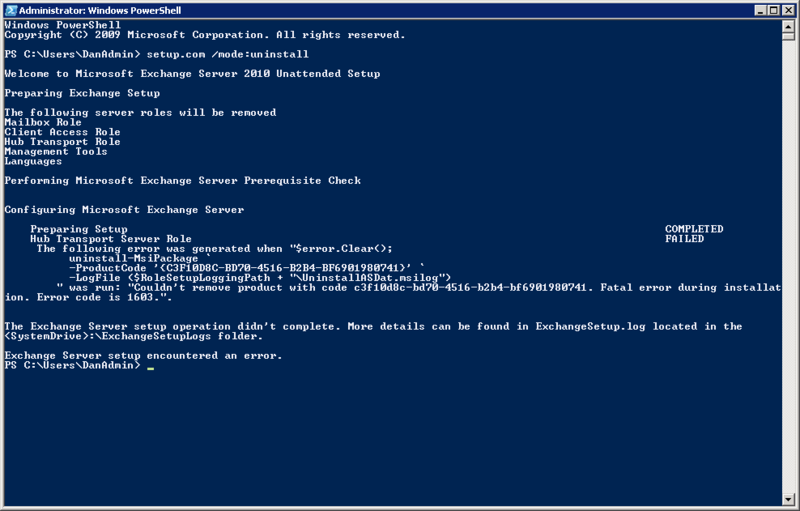Viewport: 800px width, 511px height.
Task: Click the 'setup.com /mode:uninstall' command text
Action: 228,54
